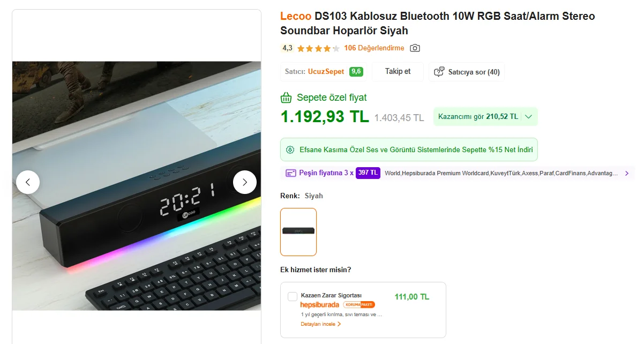Open the UcuzSepet seller page

[x=326, y=72]
